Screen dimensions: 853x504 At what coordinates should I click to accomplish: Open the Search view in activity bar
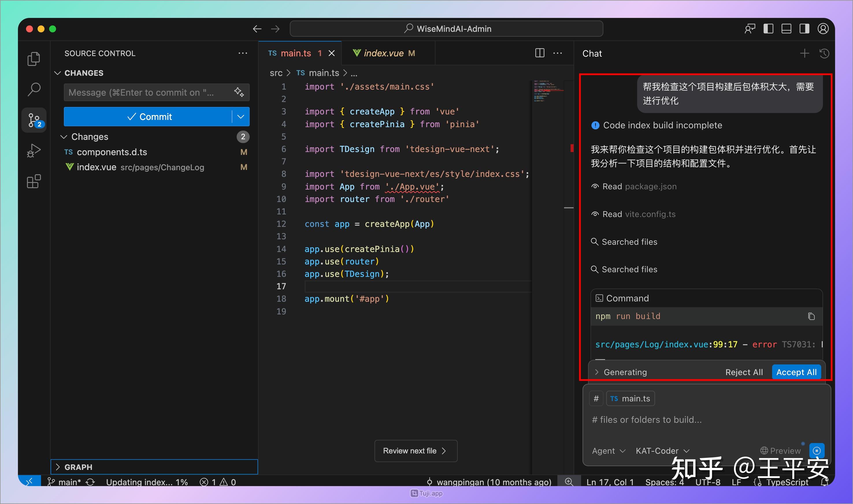tap(34, 89)
